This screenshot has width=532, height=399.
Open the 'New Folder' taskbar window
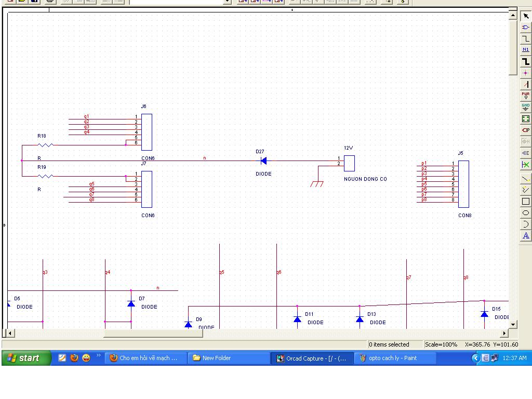[229, 358]
